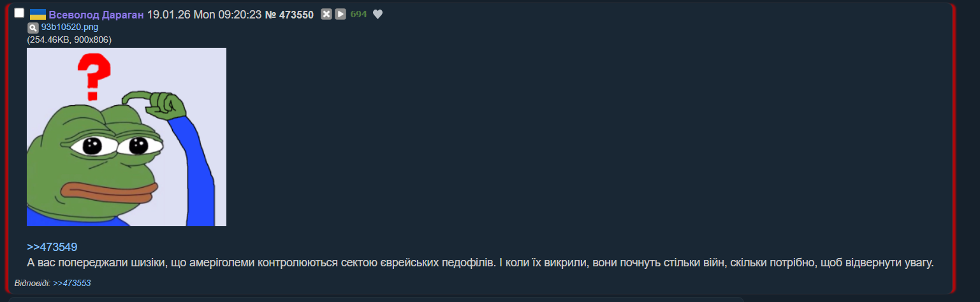Click the green 694 counter
This screenshot has height=302, width=980.
click(358, 15)
